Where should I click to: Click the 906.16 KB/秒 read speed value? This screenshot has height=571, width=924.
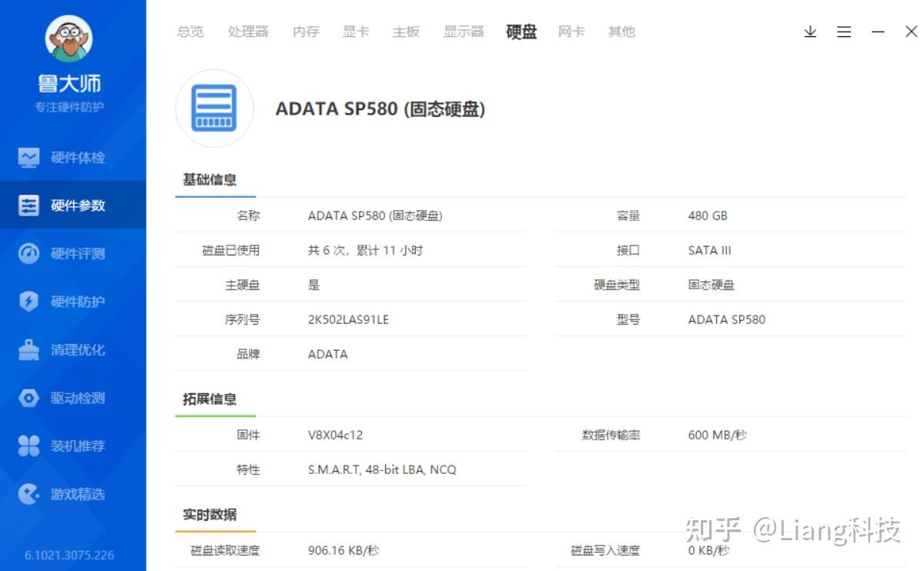(343, 550)
